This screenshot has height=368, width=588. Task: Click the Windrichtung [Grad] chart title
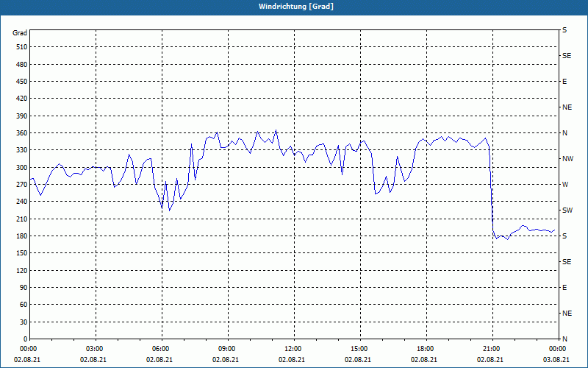(296, 7)
